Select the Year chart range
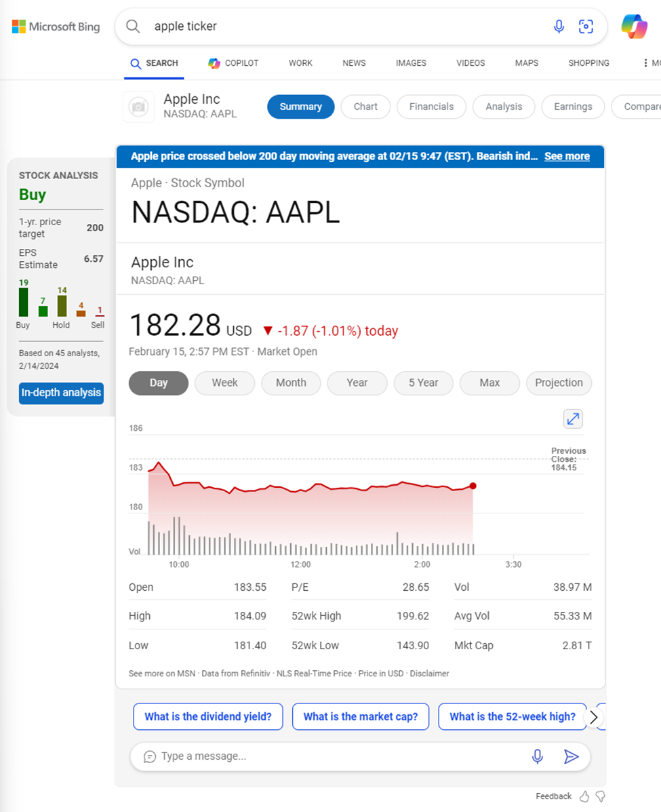Viewport: 661px width, 812px height. [x=357, y=383]
